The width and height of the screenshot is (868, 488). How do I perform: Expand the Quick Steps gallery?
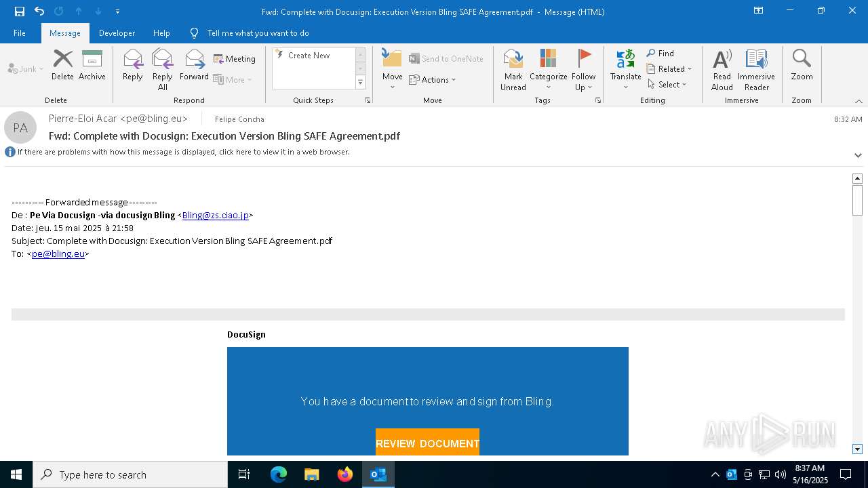[x=360, y=83]
